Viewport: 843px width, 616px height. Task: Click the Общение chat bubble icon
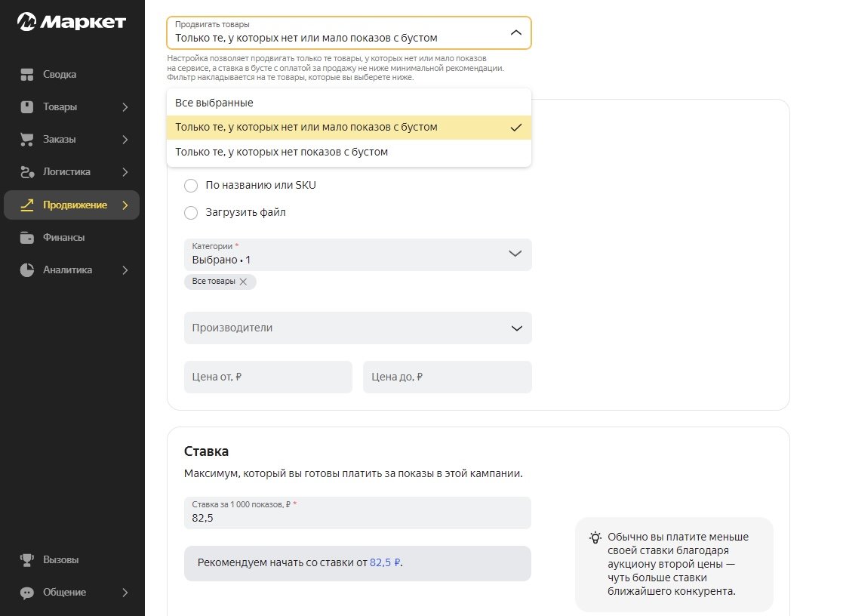[27, 593]
